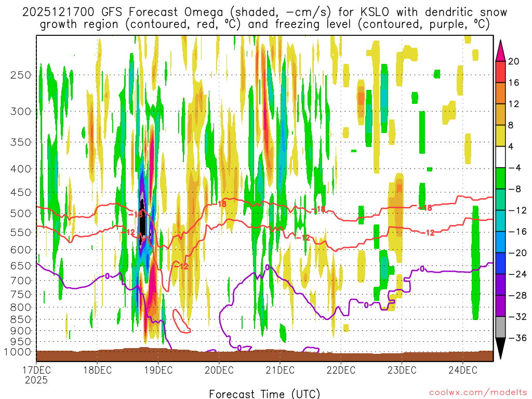
Task: Click the red -18 contour label near 23DEC
Action: click(x=425, y=208)
